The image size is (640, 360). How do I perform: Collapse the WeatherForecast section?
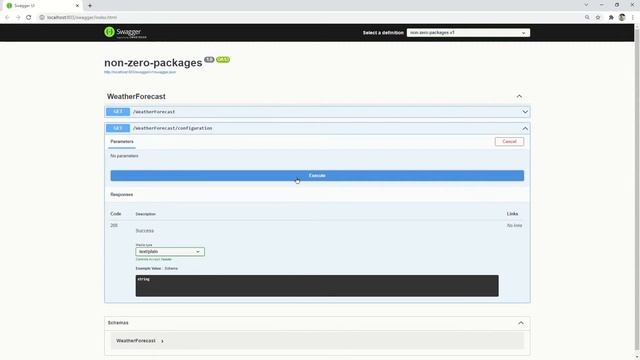click(x=519, y=96)
